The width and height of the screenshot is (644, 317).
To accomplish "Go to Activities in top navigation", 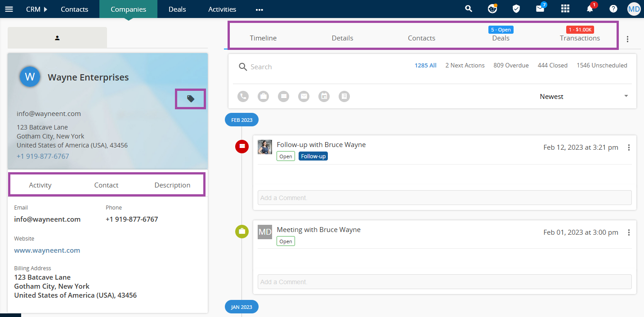I will point(222,9).
